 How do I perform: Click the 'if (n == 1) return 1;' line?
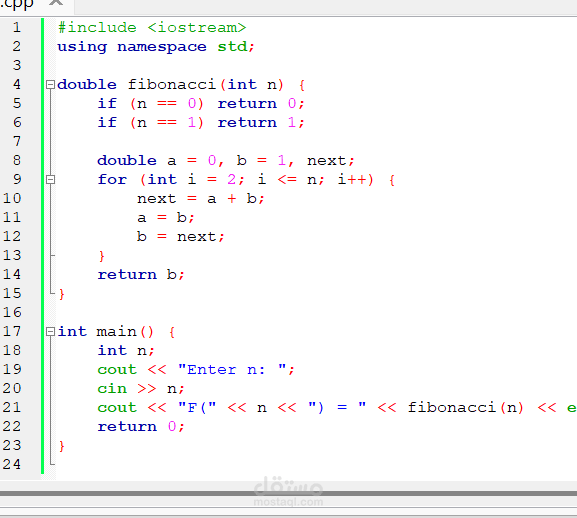(201, 123)
